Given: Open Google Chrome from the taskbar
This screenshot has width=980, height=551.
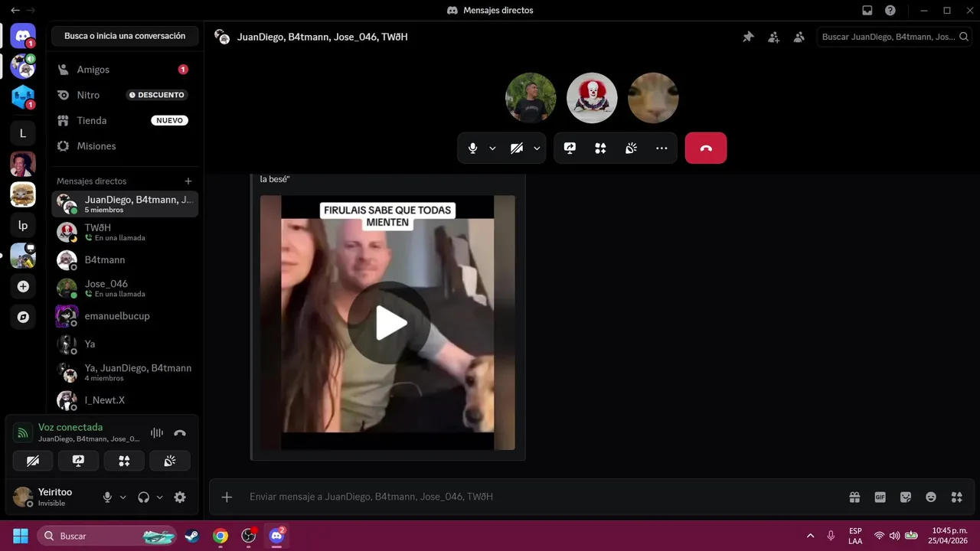Looking at the screenshot, I should 220,536.
